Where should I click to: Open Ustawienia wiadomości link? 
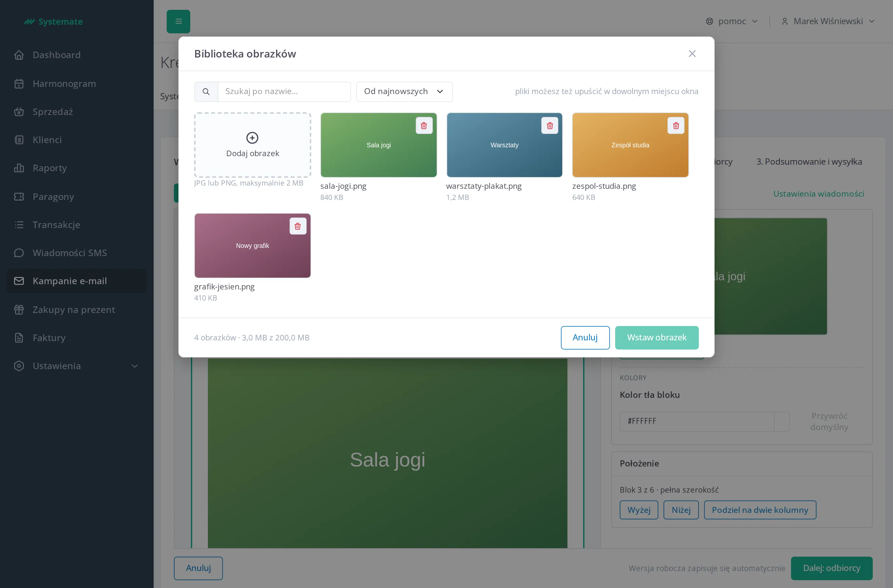818,194
